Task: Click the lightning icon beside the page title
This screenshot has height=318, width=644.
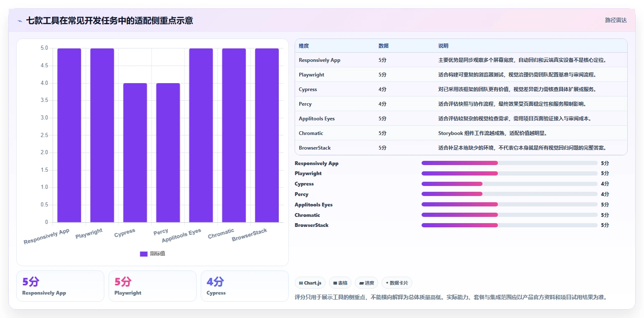Action: [x=20, y=20]
